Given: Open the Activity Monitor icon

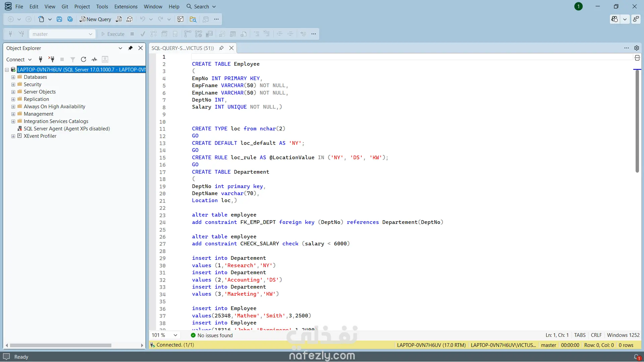Looking at the screenshot, I should (x=180, y=19).
